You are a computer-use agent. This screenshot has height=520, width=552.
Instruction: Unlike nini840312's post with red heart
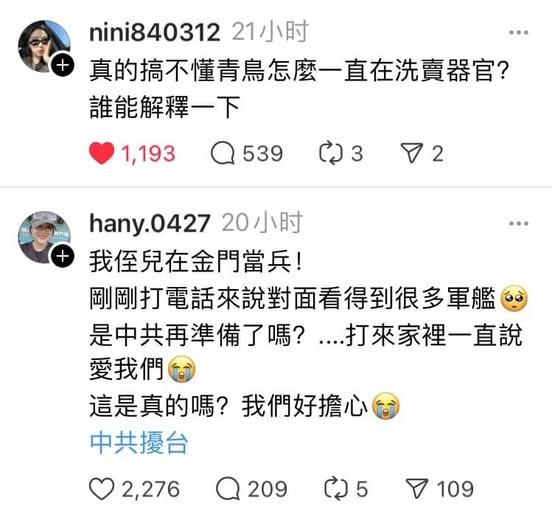click(x=101, y=153)
